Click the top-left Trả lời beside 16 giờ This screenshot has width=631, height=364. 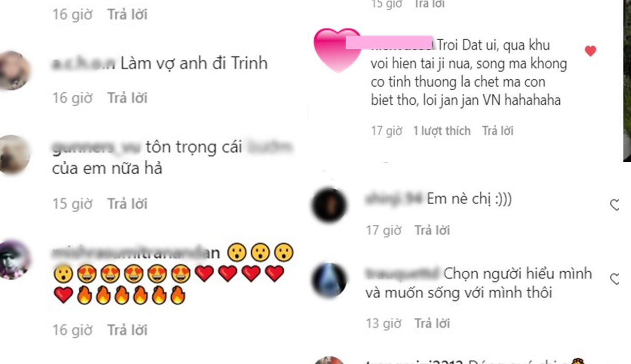point(127,14)
